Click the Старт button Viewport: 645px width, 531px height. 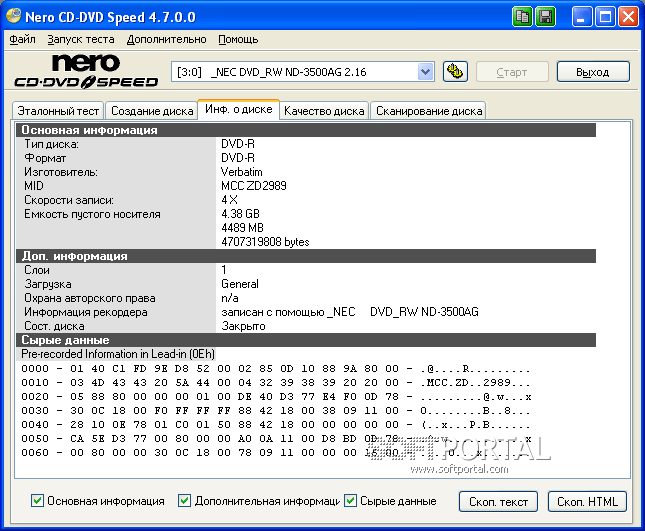[x=512, y=72]
